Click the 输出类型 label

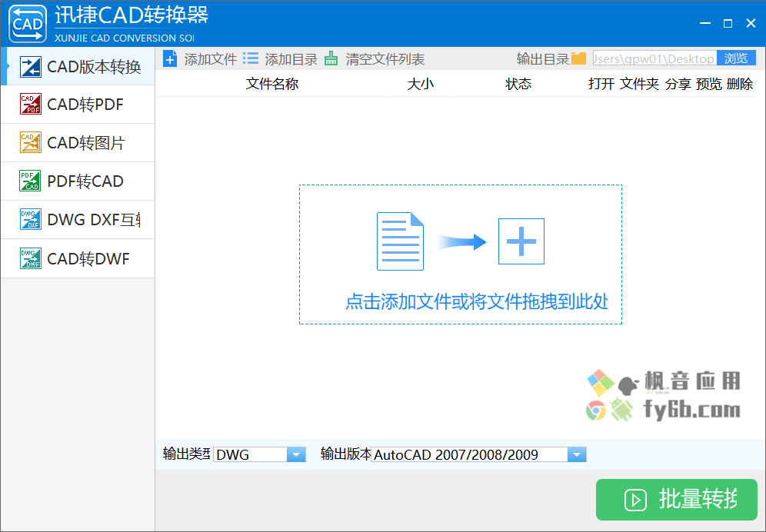[187, 454]
